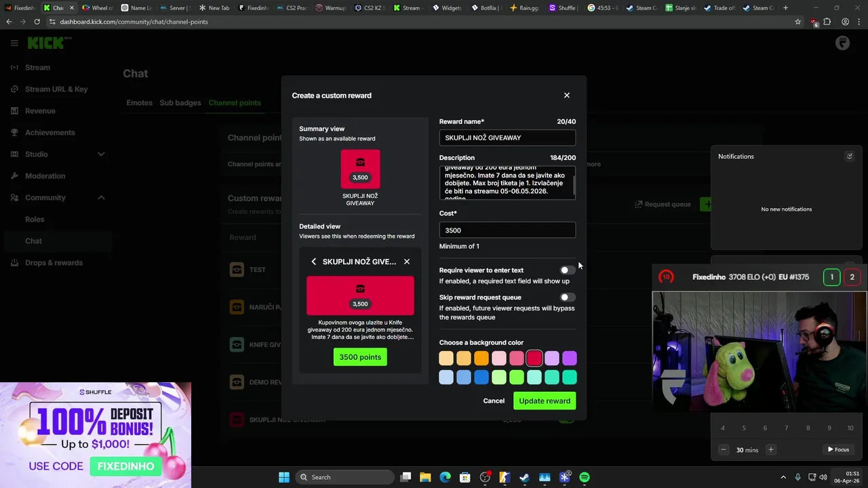Pick the crimson red background color
868x488 pixels.
point(534,358)
